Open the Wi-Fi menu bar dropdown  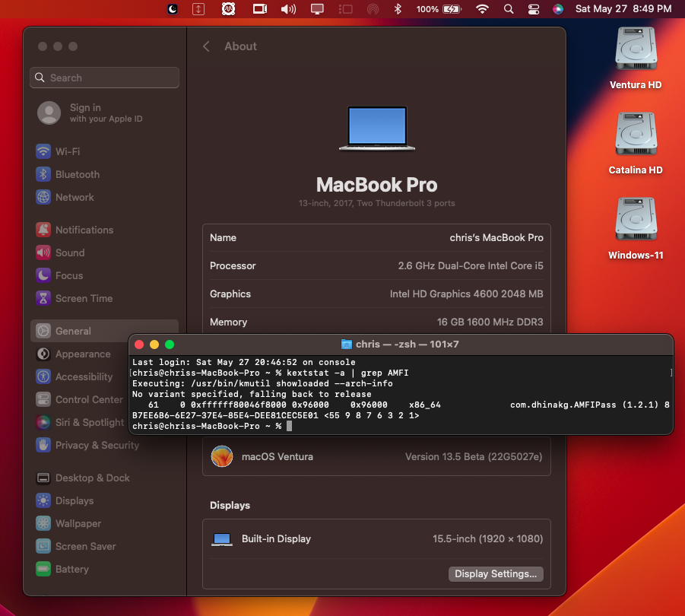pos(482,9)
